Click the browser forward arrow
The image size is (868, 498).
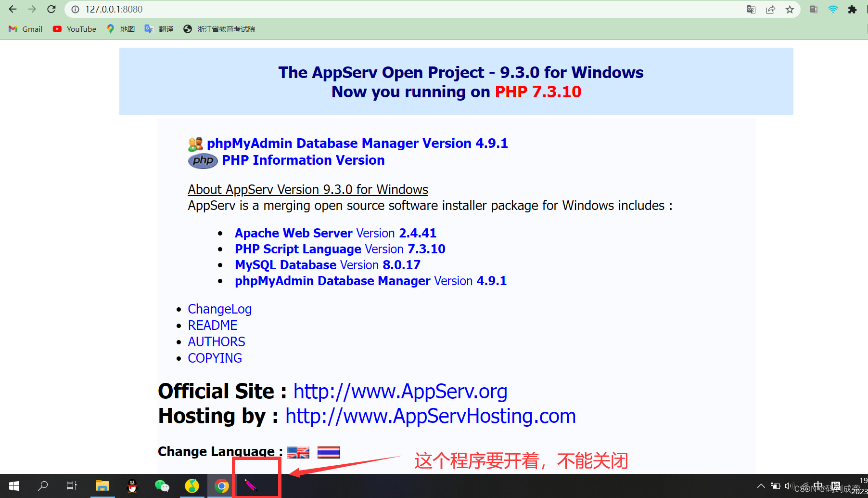click(x=32, y=9)
